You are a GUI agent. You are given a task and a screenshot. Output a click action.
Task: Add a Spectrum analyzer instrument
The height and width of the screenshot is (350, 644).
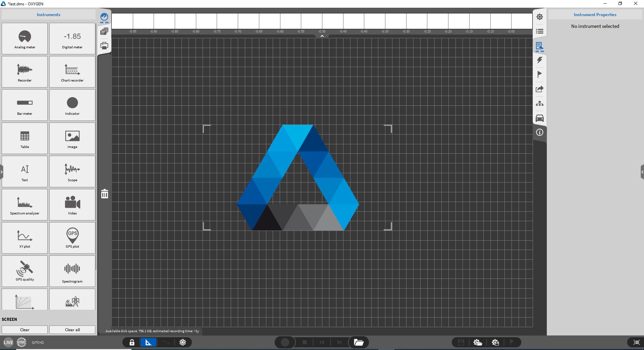25,205
